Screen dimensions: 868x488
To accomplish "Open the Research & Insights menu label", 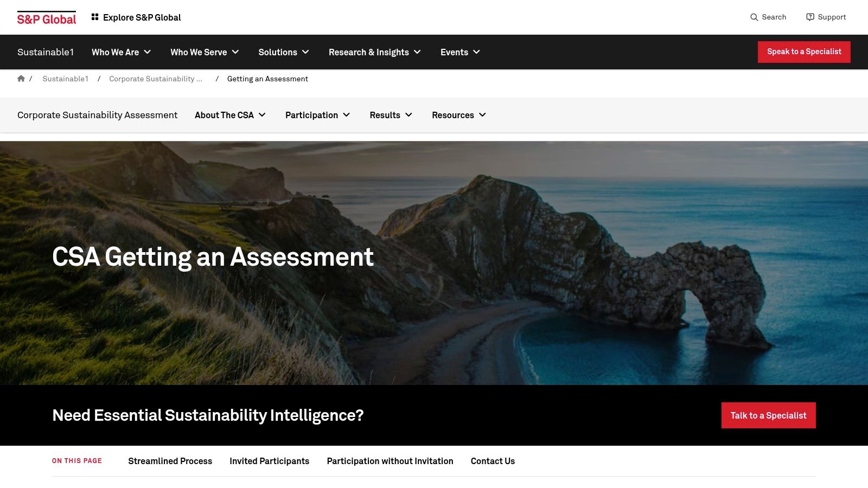I will point(369,52).
